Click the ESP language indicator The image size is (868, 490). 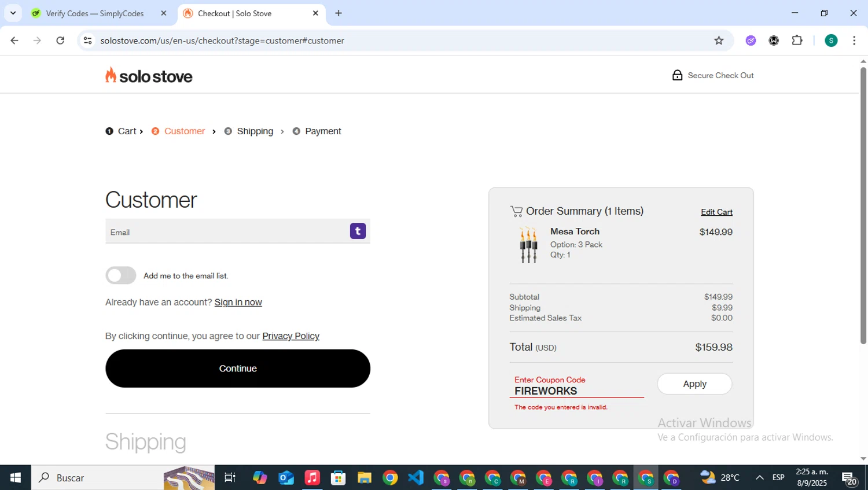778,478
